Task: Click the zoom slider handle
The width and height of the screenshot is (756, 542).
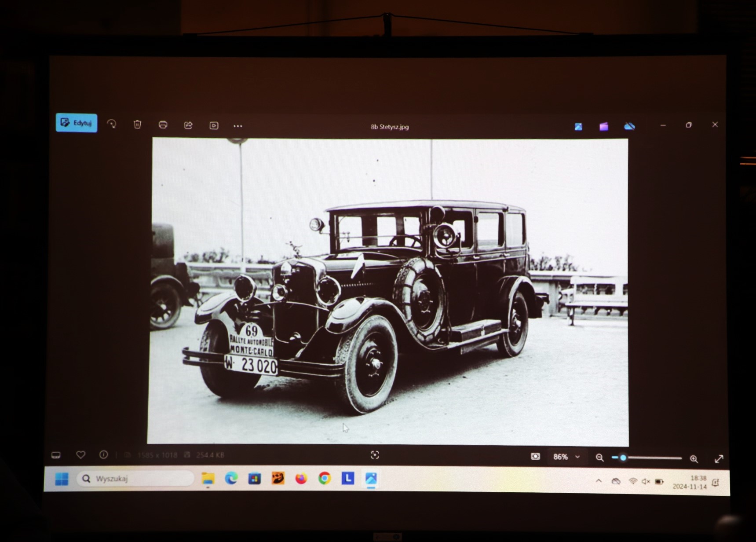Action: [623, 458]
